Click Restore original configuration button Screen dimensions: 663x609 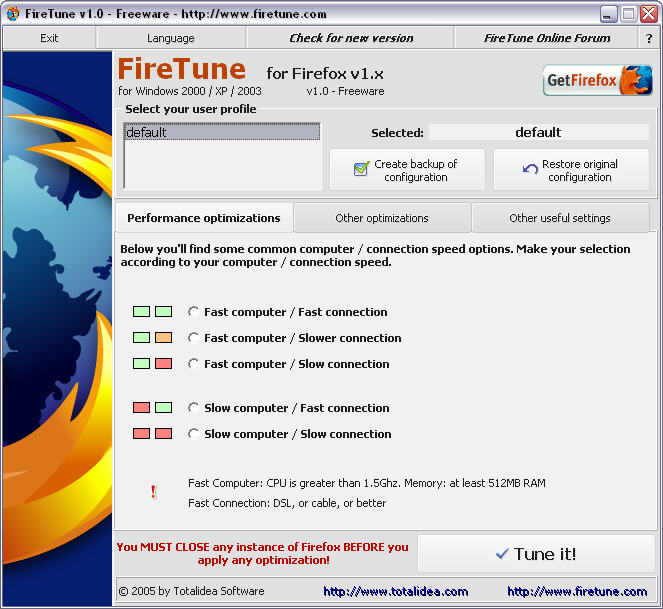(571, 170)
